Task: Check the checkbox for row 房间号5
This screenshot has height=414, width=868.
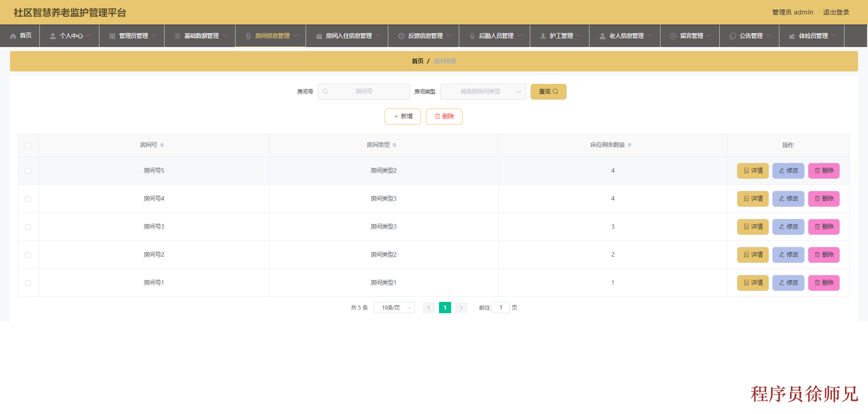Action: click(x=28, y=171)
